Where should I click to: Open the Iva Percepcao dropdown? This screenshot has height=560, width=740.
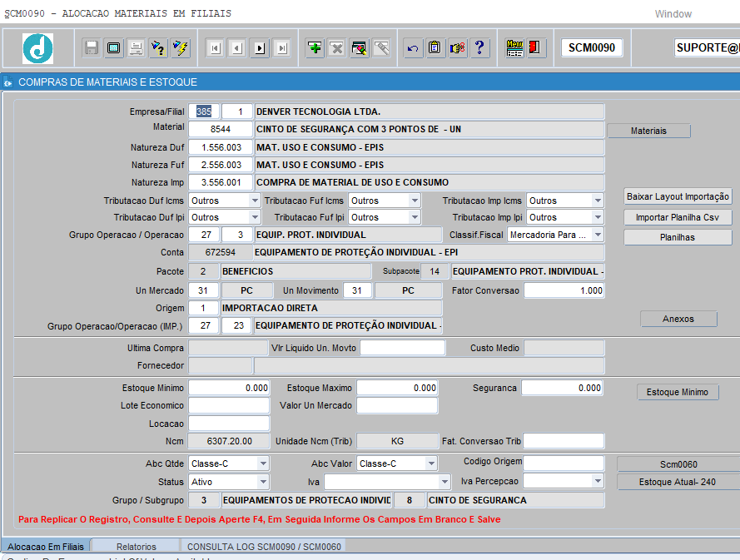click(x=598, y=482)
